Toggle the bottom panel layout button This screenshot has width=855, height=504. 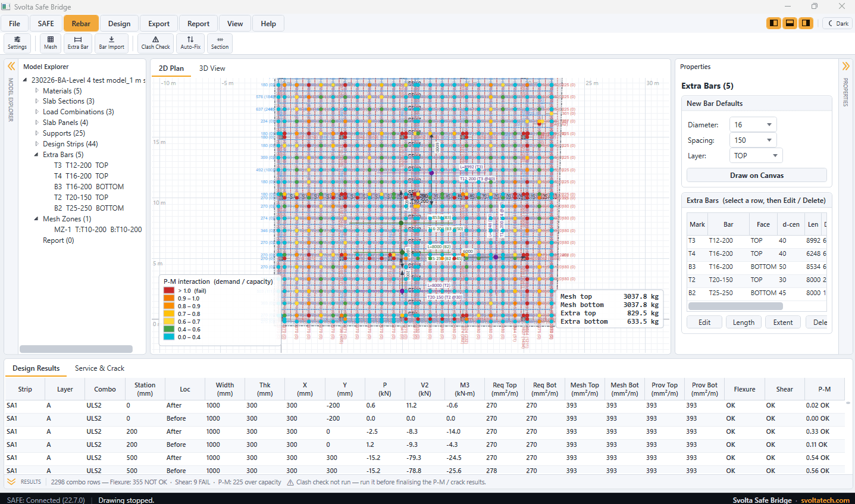(x=790, y=23)
